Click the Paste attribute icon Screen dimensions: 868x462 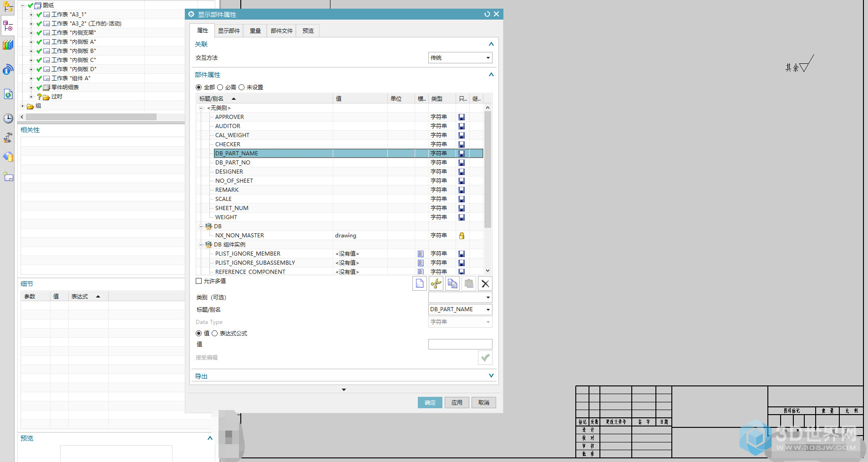point(469,284)
